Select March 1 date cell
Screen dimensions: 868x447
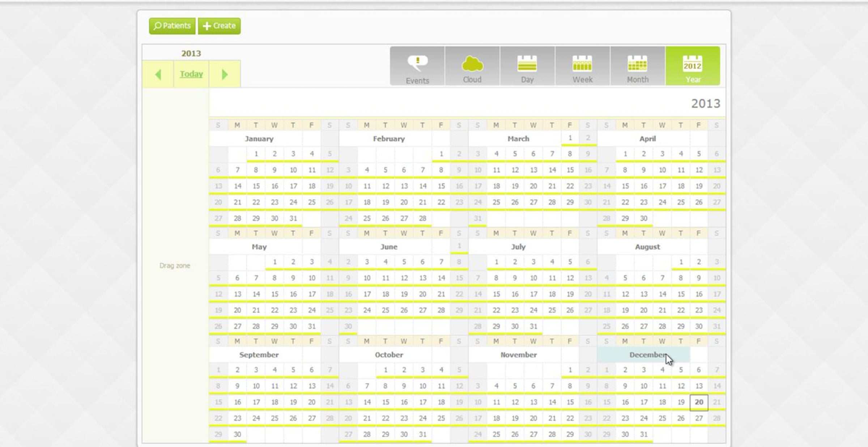coord(570,138)
